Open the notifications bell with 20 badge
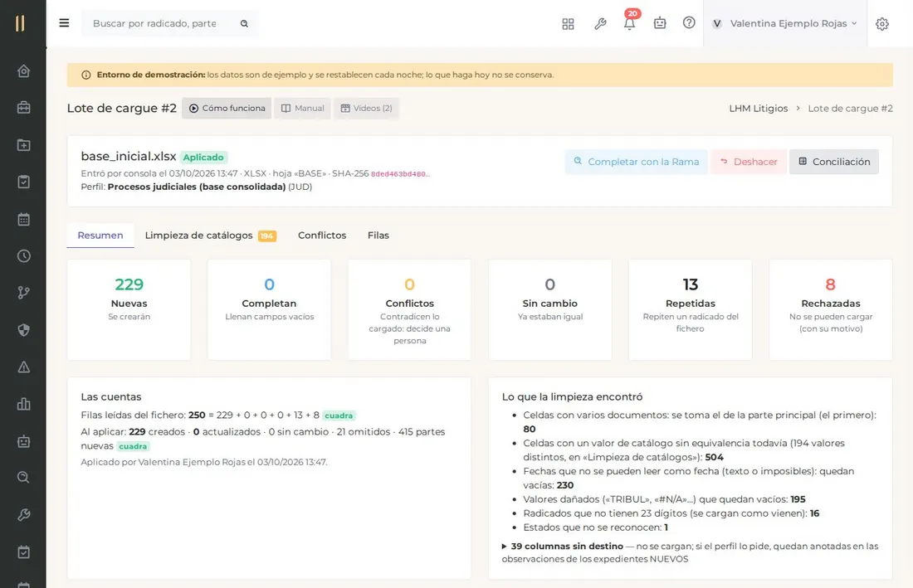 [629, 22]
